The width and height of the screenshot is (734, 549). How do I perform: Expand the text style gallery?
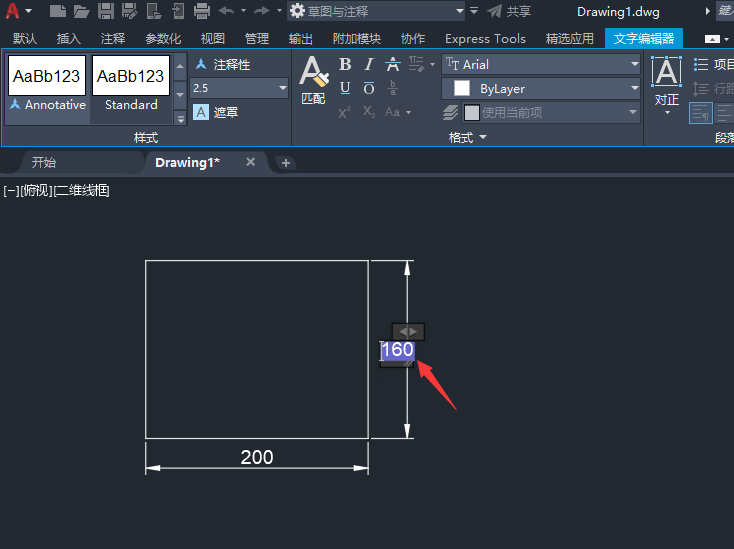(x=180, y=118)
